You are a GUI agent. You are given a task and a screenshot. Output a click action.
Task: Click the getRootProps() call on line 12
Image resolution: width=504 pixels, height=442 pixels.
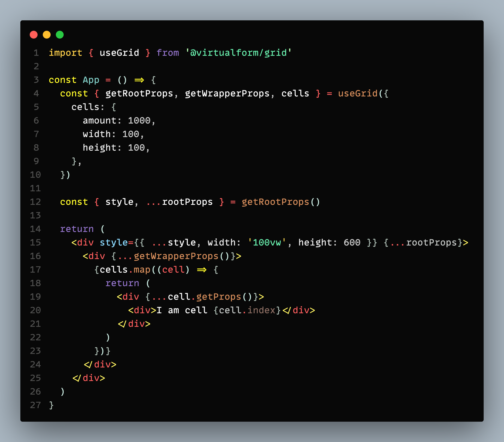click(280, 202)
